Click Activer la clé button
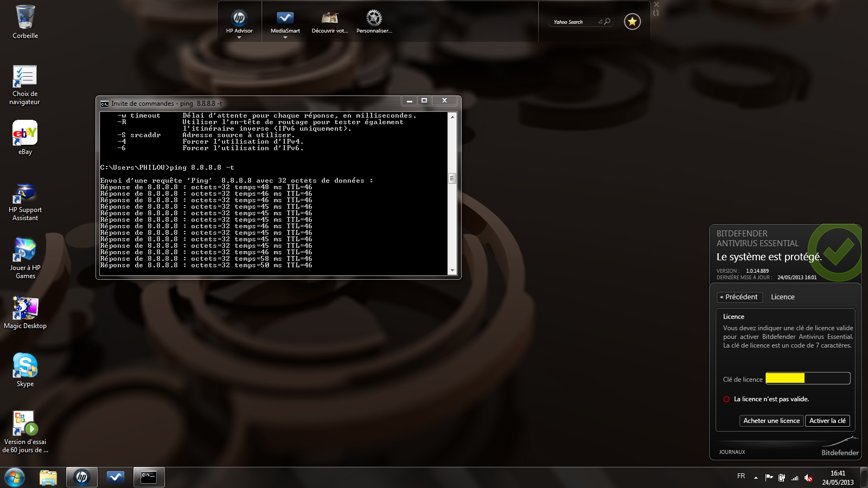 click(827, 421)
